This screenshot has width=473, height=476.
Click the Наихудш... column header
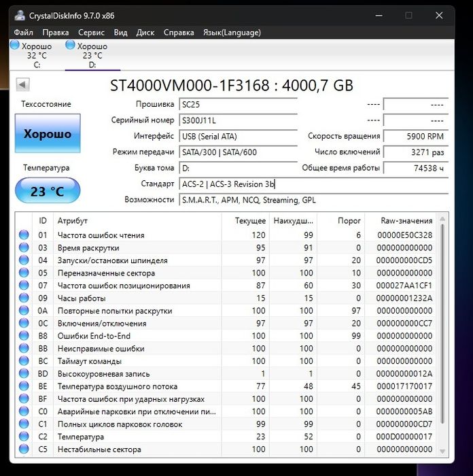click(293, 221)
